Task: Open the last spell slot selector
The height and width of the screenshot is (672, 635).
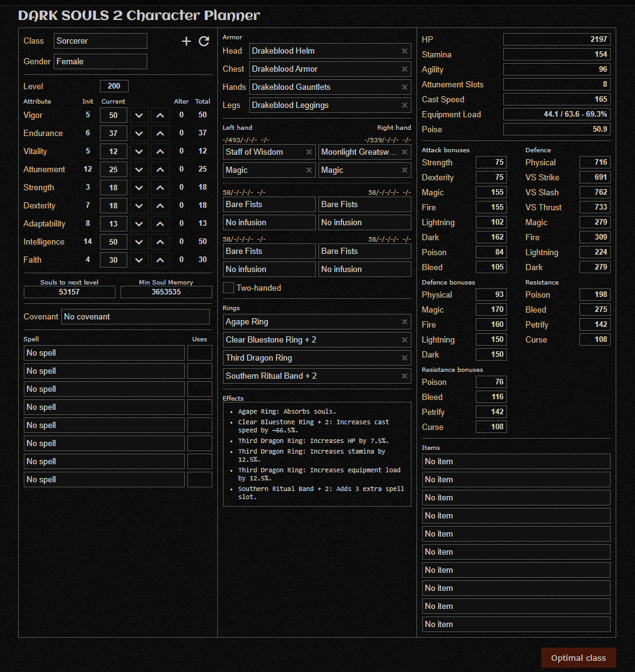Action: (x=104, y=480)
